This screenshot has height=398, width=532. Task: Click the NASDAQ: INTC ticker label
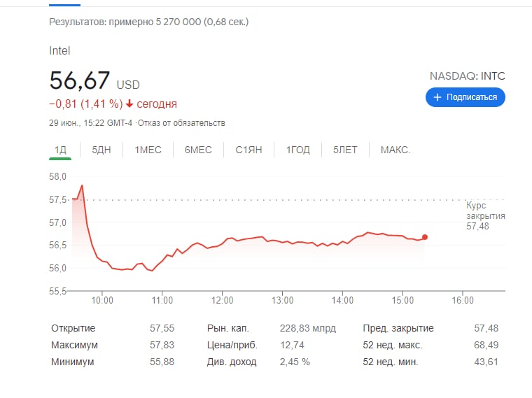point(467,76)
